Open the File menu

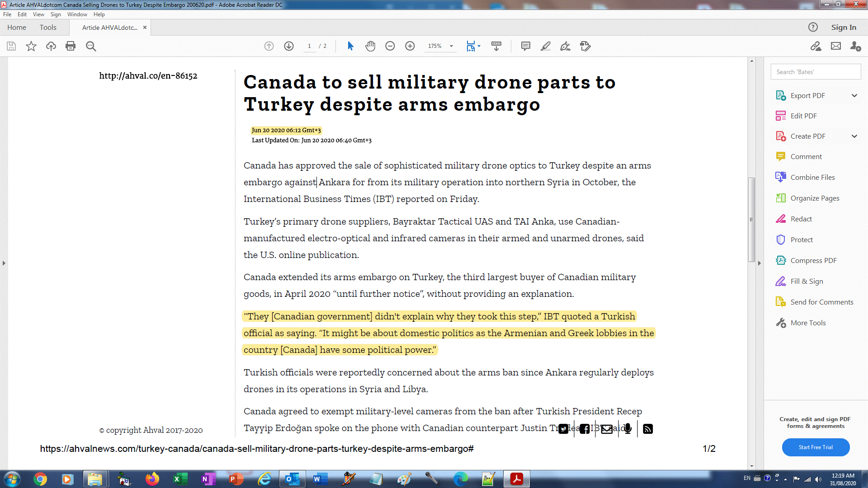7,14
